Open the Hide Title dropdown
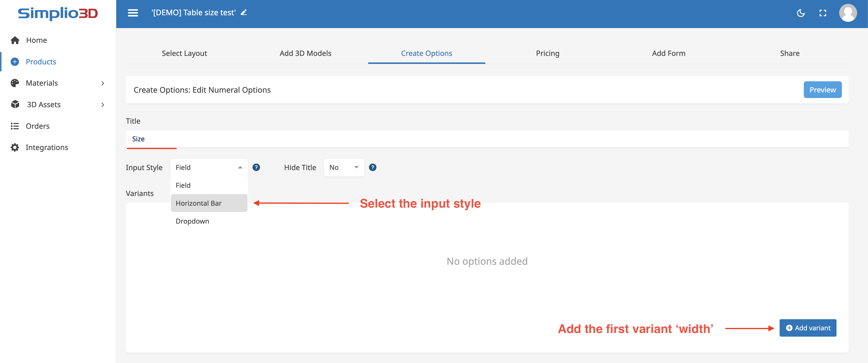The image size is (868, 363). coord(344,167)
